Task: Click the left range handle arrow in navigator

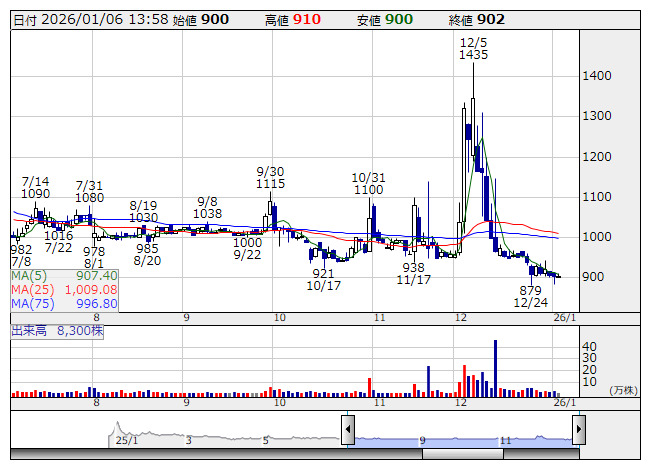Action: pyautogui.click(x=348, y=430)
